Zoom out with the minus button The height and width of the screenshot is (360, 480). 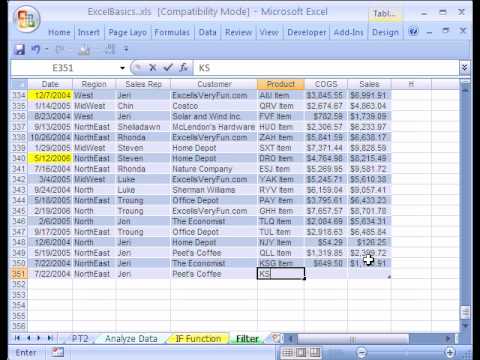[361, 352]
